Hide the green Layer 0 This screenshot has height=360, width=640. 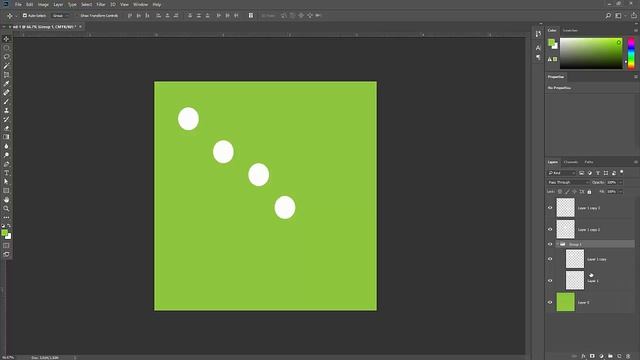550,302
